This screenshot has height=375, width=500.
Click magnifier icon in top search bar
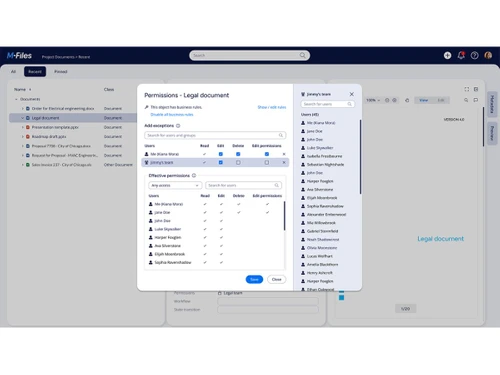point(302,55)
